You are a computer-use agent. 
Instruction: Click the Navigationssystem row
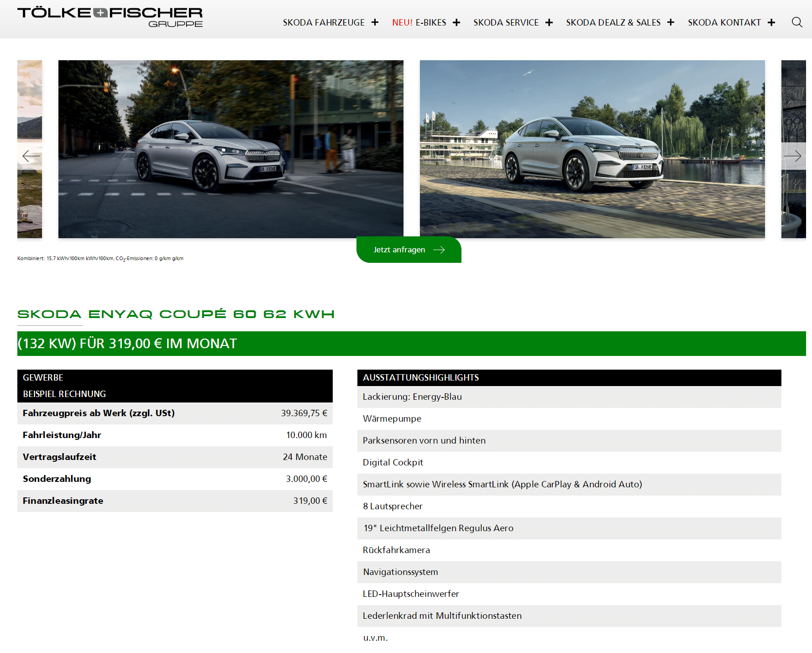[x=569, y=572]
